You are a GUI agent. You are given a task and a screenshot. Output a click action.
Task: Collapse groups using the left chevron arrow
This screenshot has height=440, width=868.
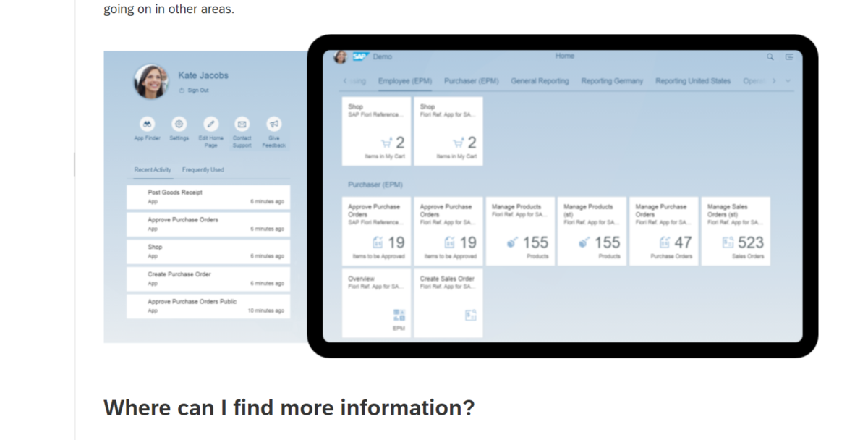coord(345,81)
